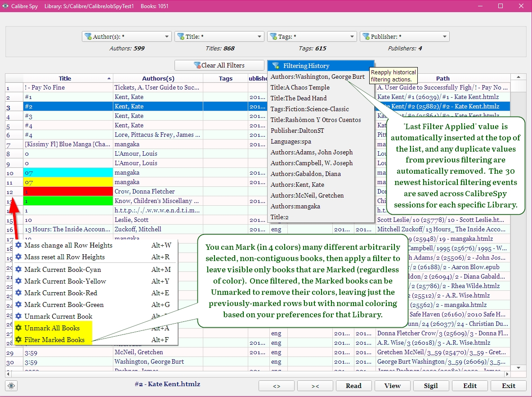Expand the Author(s) filter dropdown arrow
The image size is (532, 397).
click(167, 37)
